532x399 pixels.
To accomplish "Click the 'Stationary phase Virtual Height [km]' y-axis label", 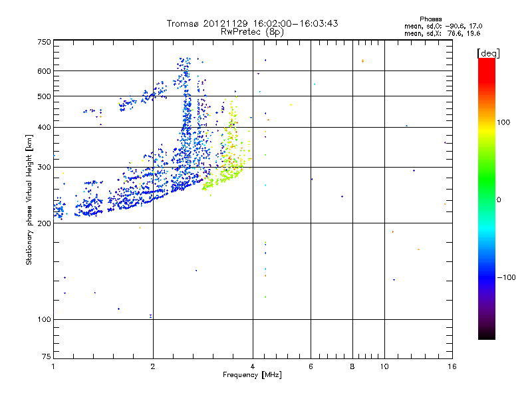I will pos(29,200).
